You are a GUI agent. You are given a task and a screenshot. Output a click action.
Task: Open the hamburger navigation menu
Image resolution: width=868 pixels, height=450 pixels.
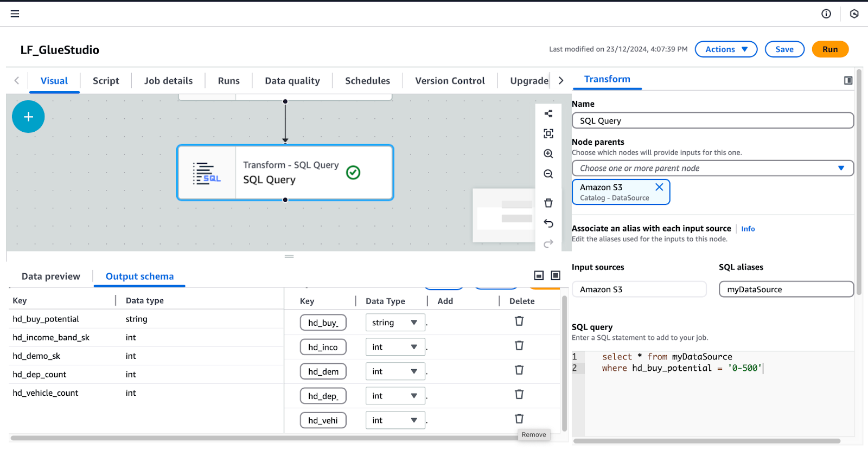(15, 14)
